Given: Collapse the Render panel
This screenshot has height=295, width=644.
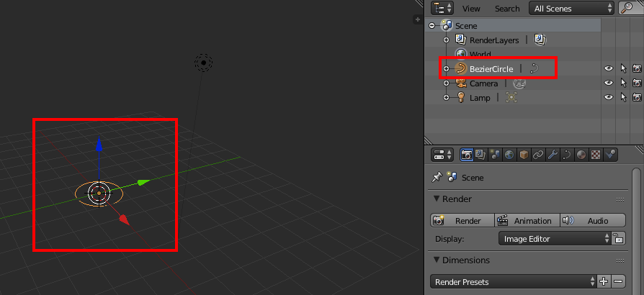Looking at the screenshot, I should [x=437, y=199].
